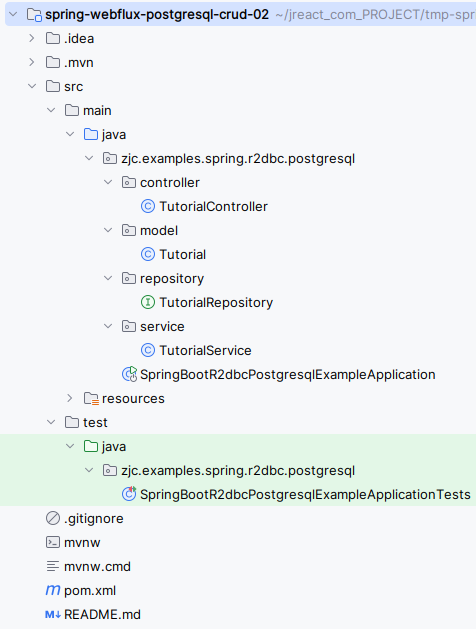Click the SpringBootR2dbcPostgresqlExampleApplicationTests class icon
This screenshot has height=629, width=476.
click(x=129, y=494)
